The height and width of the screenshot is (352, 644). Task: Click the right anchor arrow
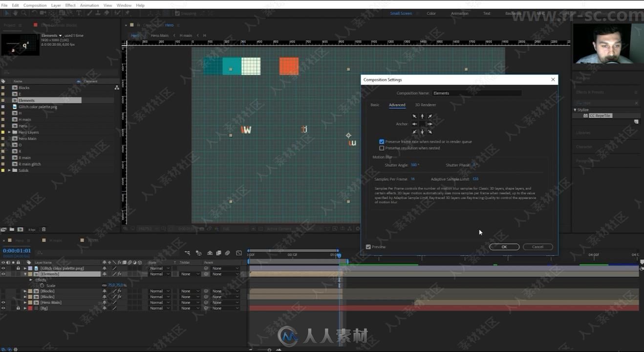(x=430, y=124)
